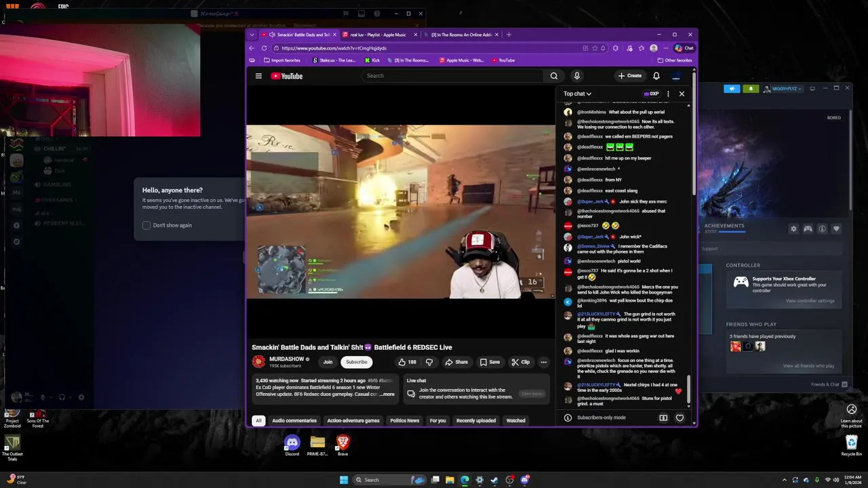Favorite the game with Steam heart icon
This screenshot has height=488, width=868.
(836, 229)
